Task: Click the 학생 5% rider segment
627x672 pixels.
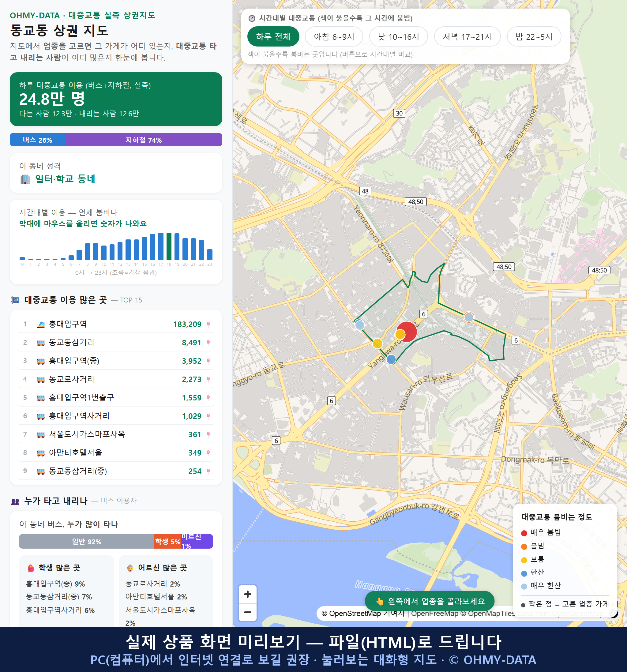Action: pyautogui.click(x=168, y=541)
